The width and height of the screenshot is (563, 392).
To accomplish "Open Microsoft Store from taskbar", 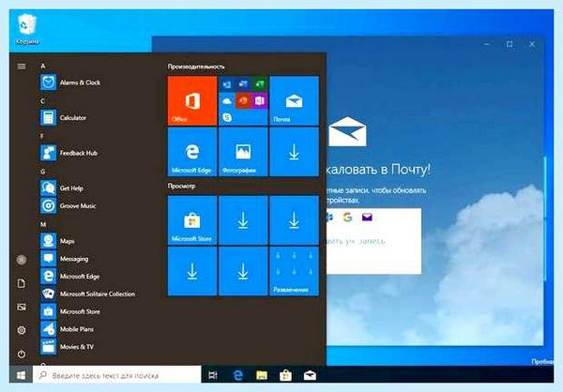I will tap(286, 375).
